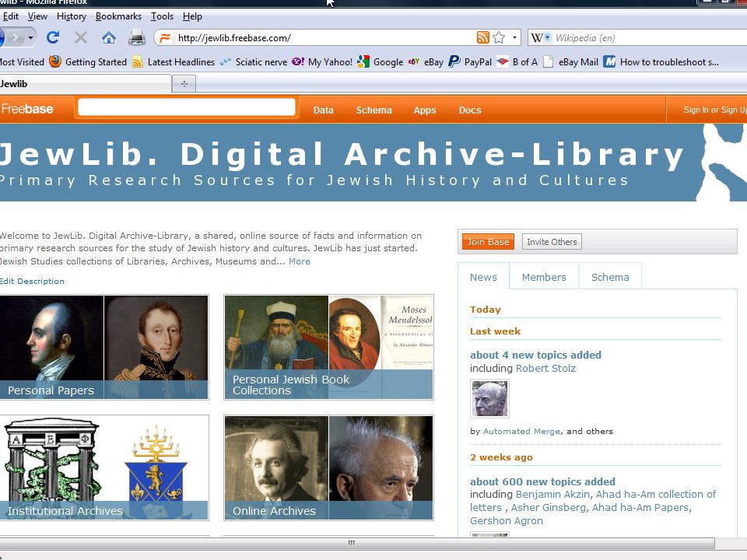Screen dimensions: 747x560
Task: Click the Join Base button
Action: pyautogui.click(x=488, y=242)
